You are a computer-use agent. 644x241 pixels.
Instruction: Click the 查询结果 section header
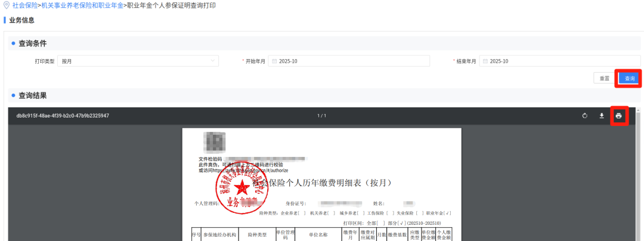pyautogui.click(x=33, y=95)
